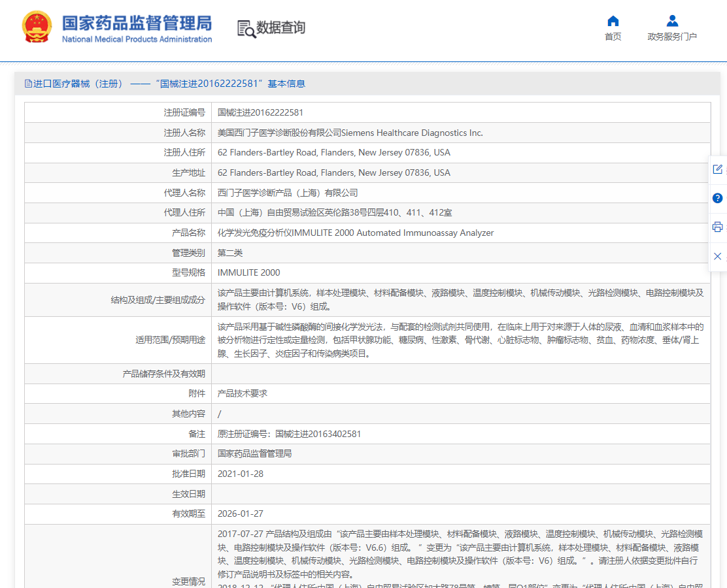This screenshot has height=588, width=727.
Task: Go to 首页 home icon
Action: (x=613, y=21)
